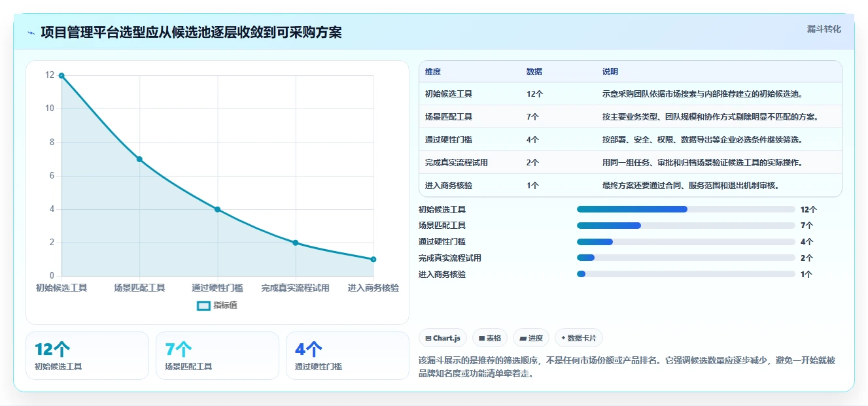Click the 数据 table column header
This screenshot has height=406, width=868.
tap(534, 72)
